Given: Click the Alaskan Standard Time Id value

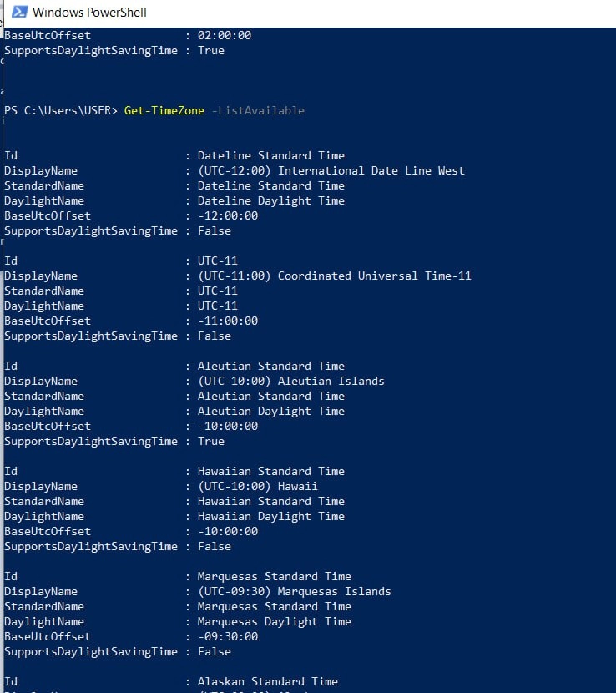Looking at the screenshot, I should click(x=267, y=681).
